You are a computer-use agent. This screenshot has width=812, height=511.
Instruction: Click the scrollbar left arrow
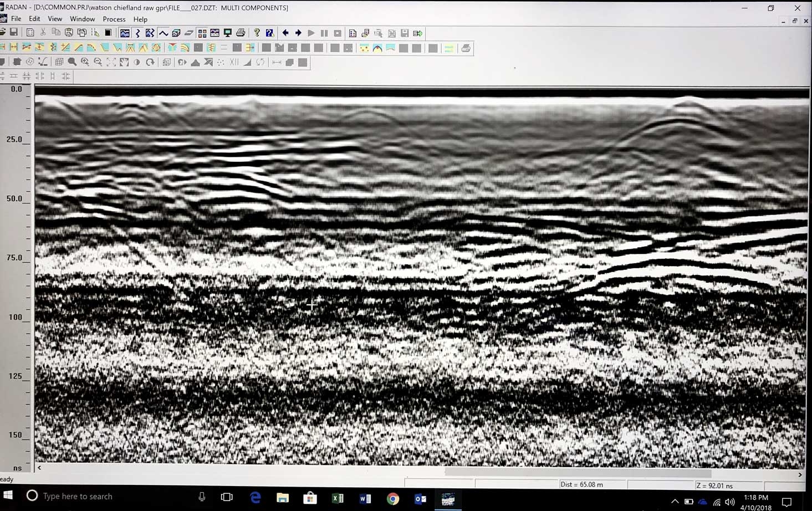coord(39,468)
